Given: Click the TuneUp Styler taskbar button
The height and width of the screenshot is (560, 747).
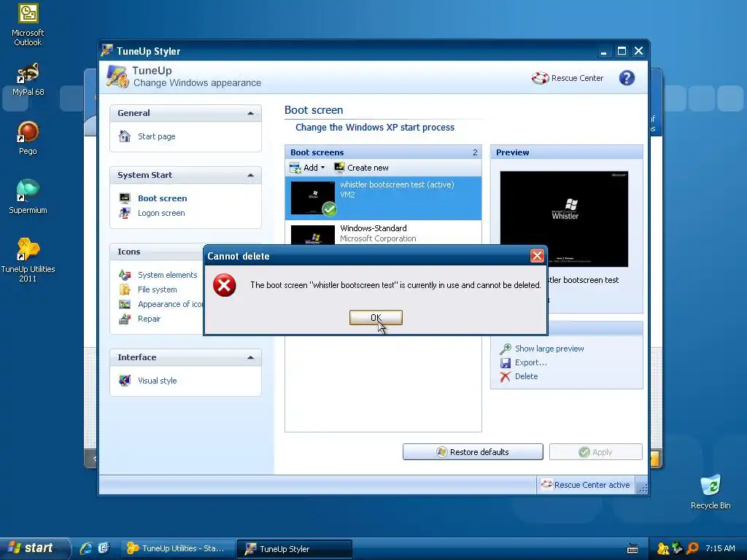Looking at the screenshot, I should click(x=295, y=548).
